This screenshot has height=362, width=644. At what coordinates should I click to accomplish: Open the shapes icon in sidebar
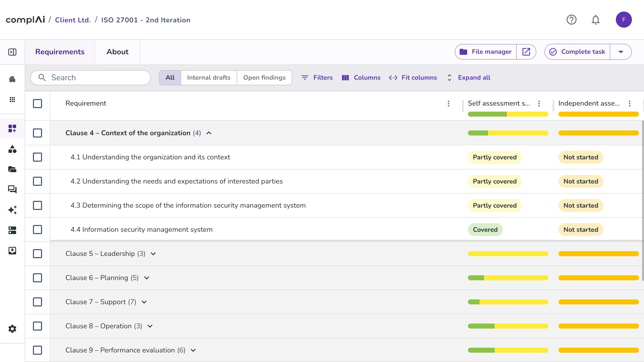point(12,149)
